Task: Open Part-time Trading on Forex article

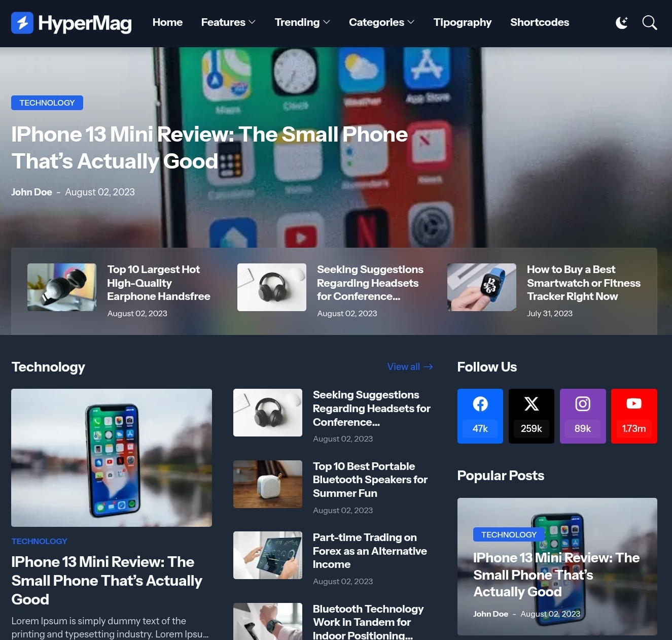Action: (x=370, y=551)
